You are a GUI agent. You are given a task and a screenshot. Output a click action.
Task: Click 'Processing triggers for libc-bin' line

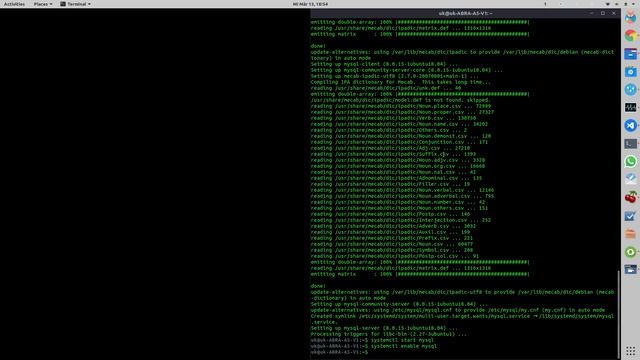[388, 334]
